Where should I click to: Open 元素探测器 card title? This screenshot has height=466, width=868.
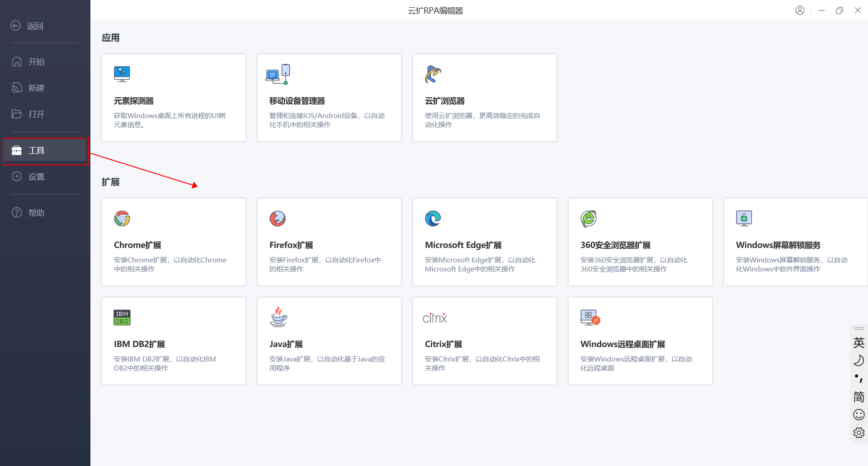point(134,101)
